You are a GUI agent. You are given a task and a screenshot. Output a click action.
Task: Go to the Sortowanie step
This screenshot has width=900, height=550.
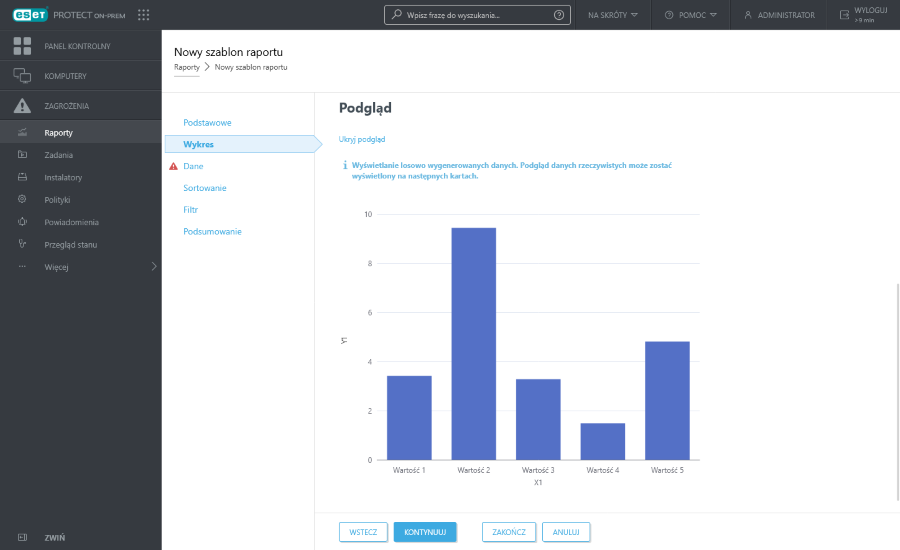(204, 188)
